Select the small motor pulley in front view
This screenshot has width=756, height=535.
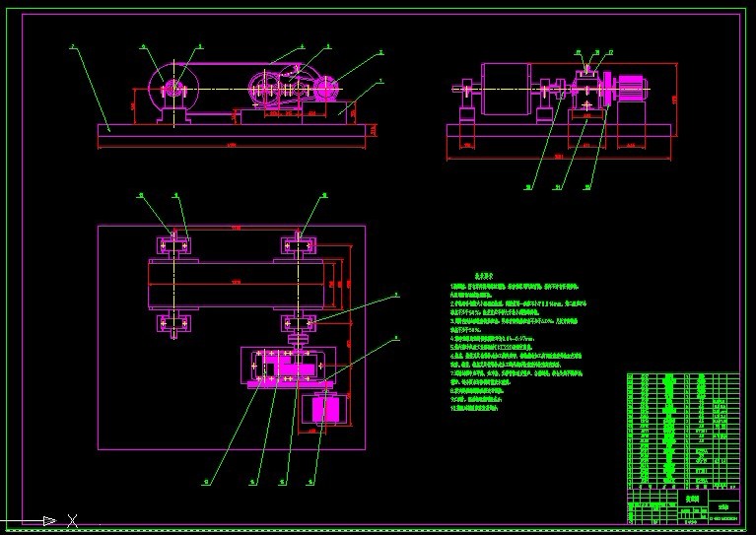point(326,89)
